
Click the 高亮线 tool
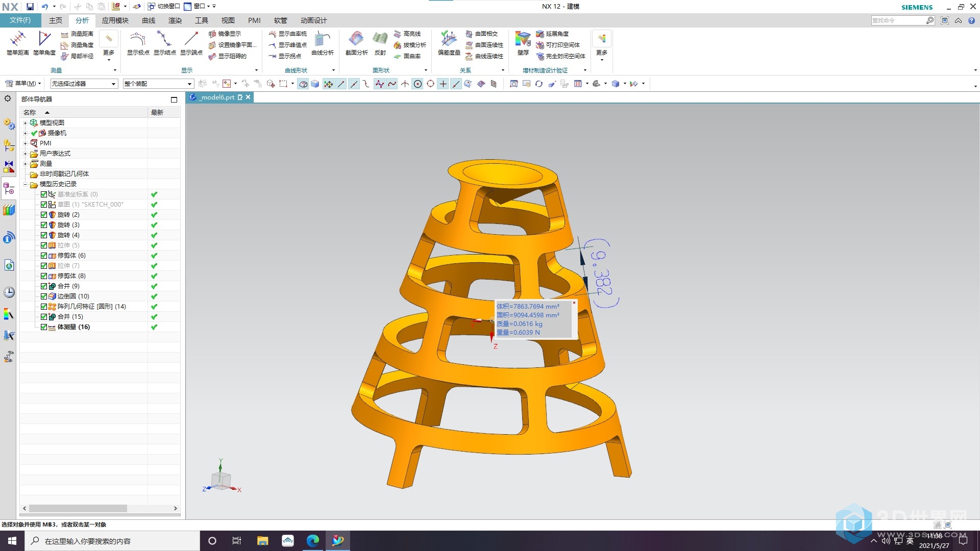[407, 34]
